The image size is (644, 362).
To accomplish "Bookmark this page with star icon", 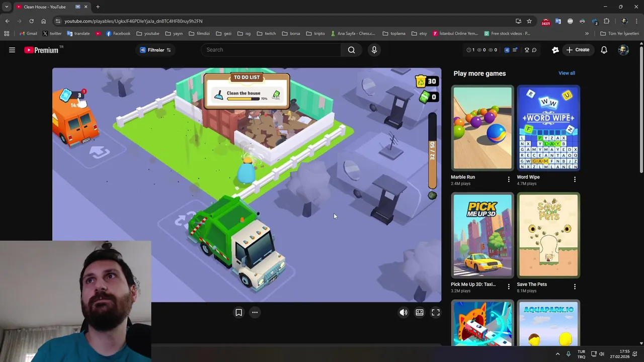I will pyautogui.click(x=529, y=21).
